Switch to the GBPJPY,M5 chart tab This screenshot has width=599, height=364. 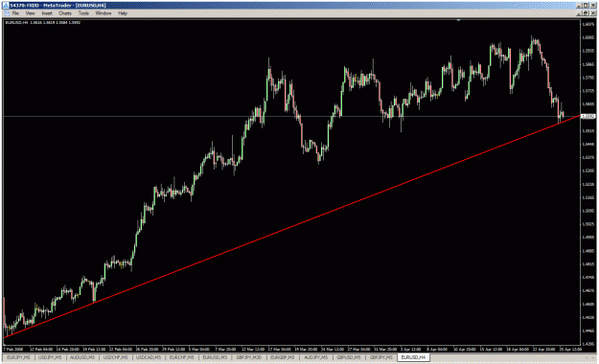click(380, 357)
